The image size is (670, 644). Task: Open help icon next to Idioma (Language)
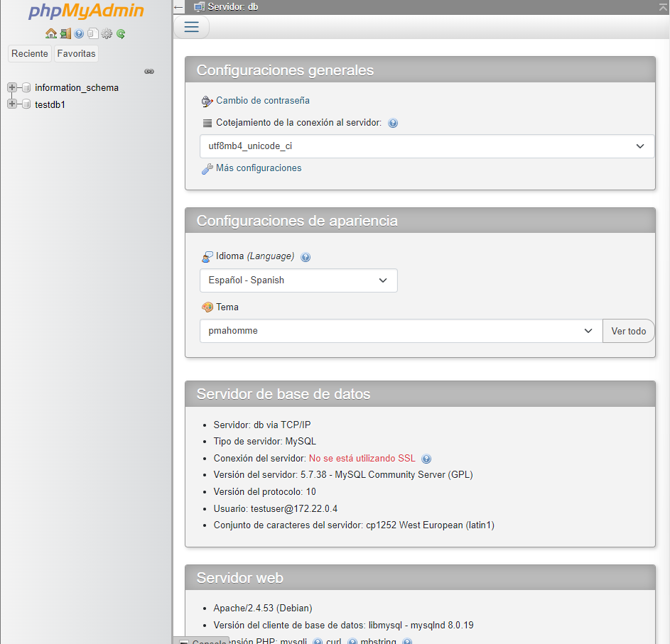[306, 257]
